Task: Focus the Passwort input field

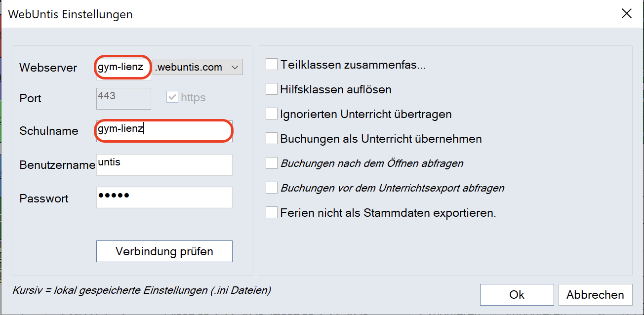Action: (x=163, y=197)
